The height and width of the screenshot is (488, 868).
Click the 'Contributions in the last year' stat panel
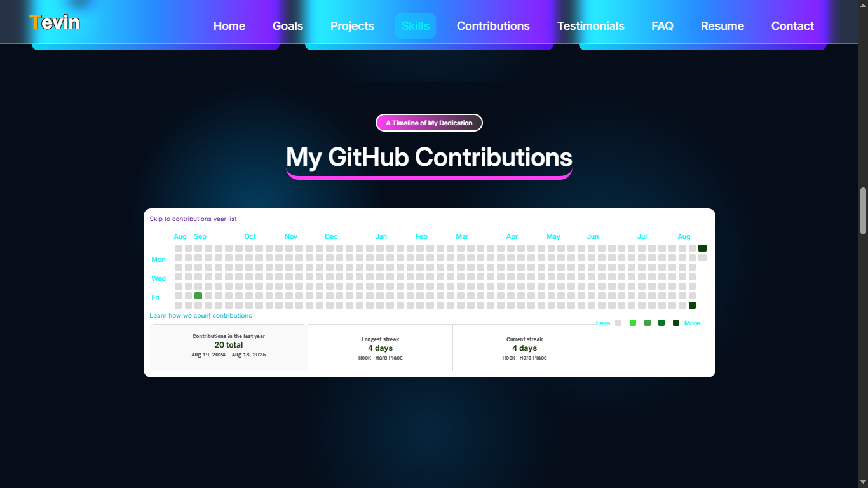[x=229, y=348]
